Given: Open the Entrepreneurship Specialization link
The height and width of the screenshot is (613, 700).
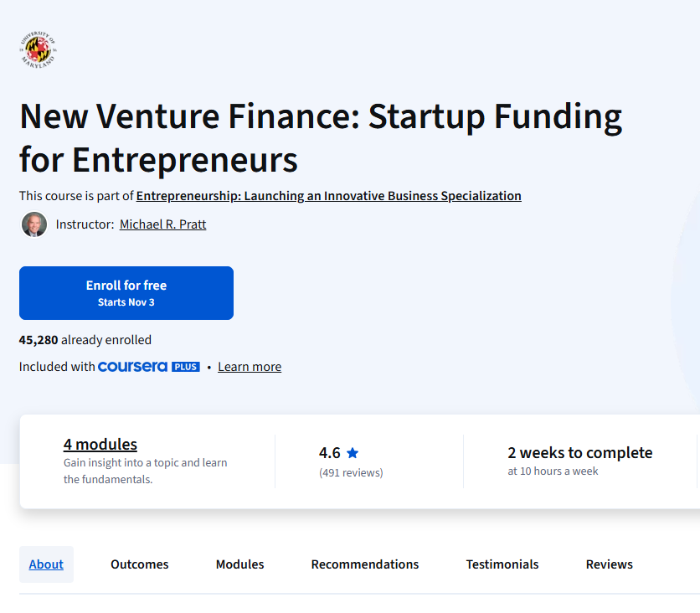Looking at the screenshot, I should click(328, 196).
